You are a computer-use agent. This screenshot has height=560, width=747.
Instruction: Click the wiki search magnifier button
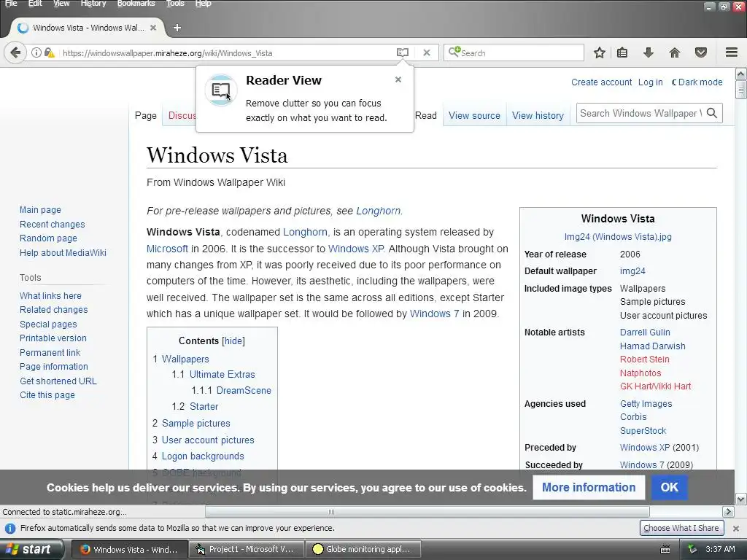coord(712,113)
